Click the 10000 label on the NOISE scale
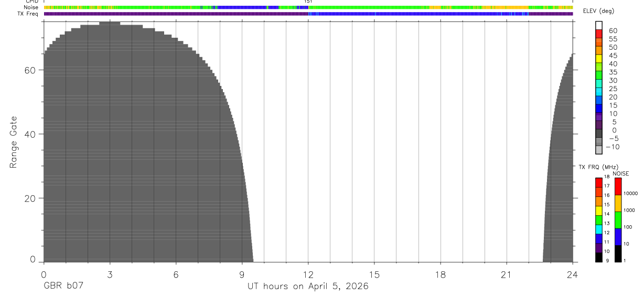This screenshot has height=297, width=644. pyautogui.click(x=630, y=194)
